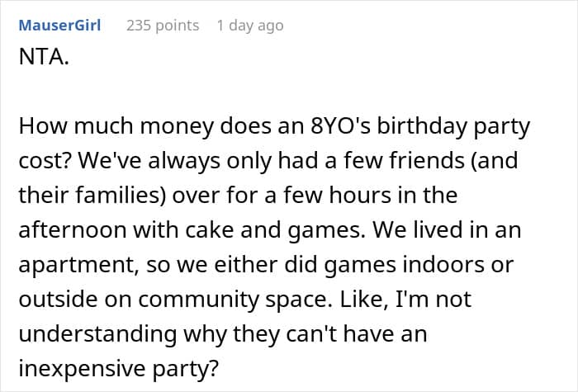Click the words 'community space' in the text
This screenshot has width=578, height=392.
233,300
